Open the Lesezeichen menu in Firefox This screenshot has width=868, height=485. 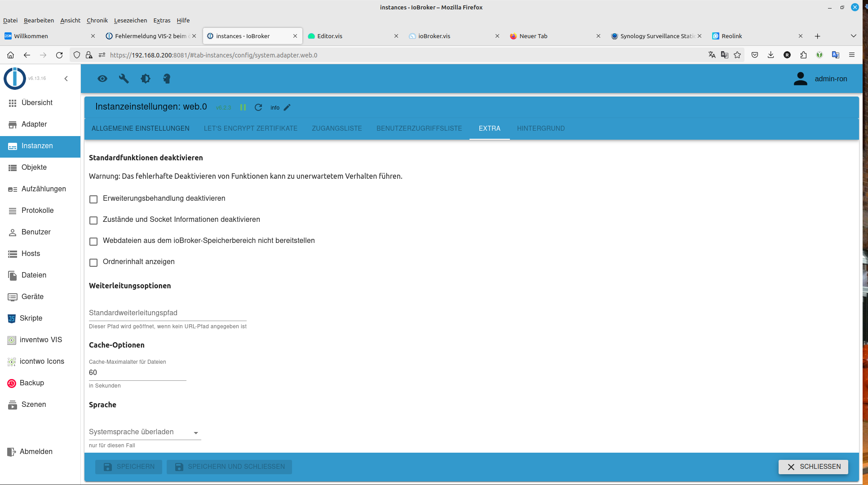[x=130, y=20]
